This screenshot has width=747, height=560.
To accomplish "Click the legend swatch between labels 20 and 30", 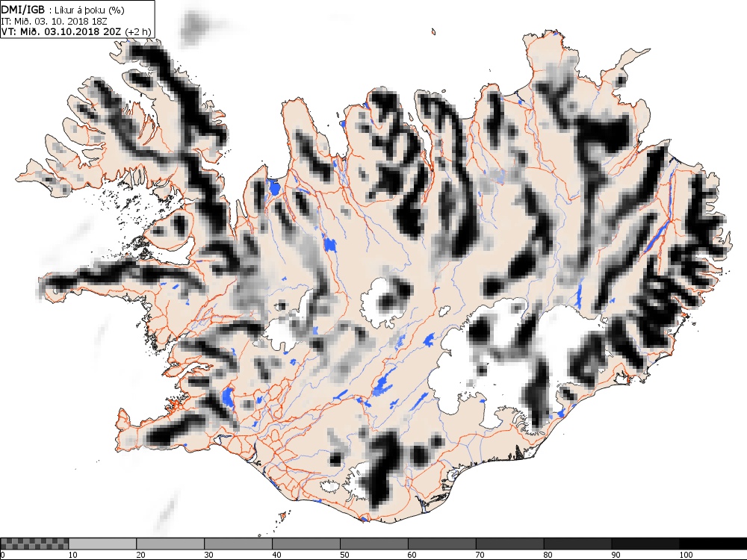I will coord(170,544).
